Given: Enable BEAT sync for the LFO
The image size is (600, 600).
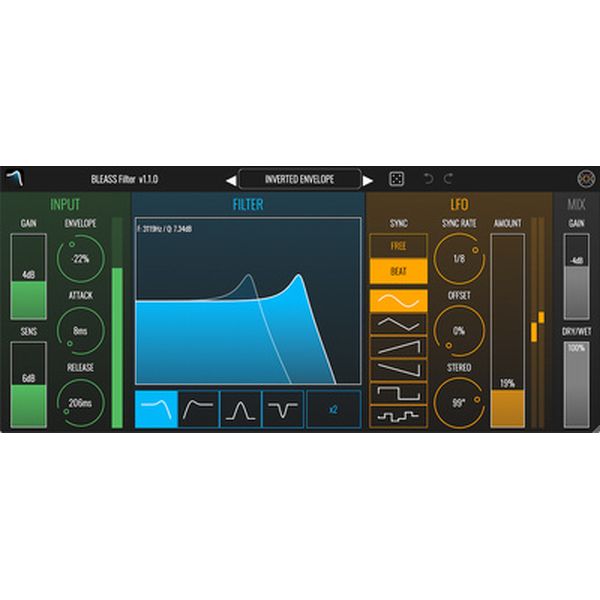Looking at the screenshot, I should (398, 270).
